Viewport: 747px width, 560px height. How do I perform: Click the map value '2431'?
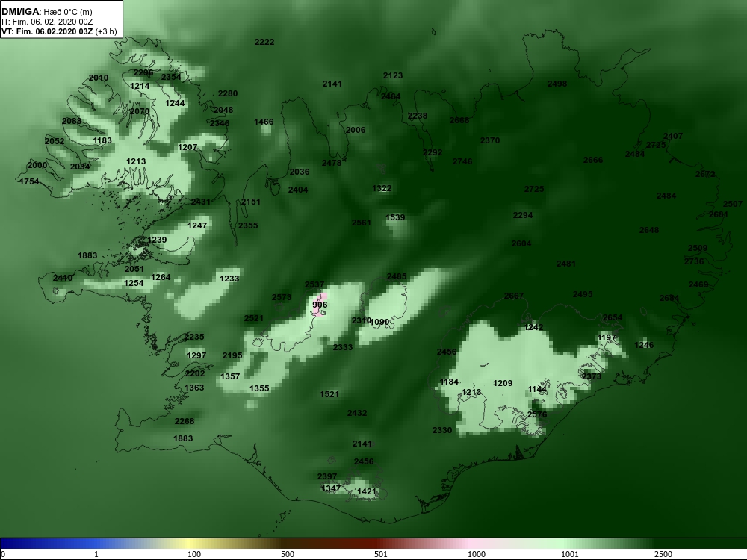pos(200,202)
